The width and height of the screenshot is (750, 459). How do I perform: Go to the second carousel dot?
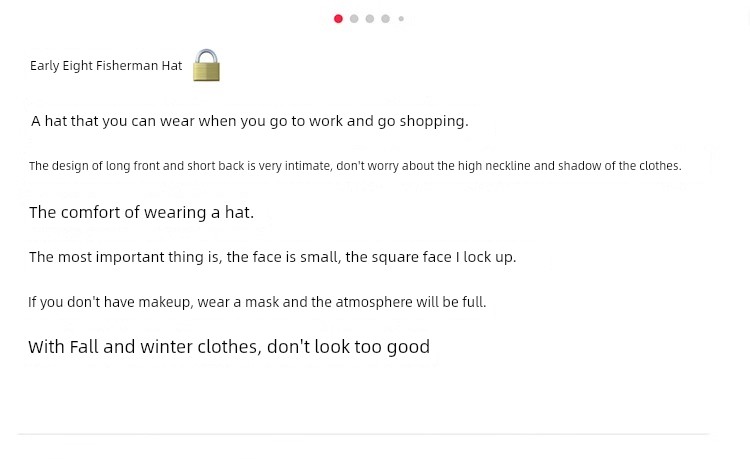pos(354,19)
